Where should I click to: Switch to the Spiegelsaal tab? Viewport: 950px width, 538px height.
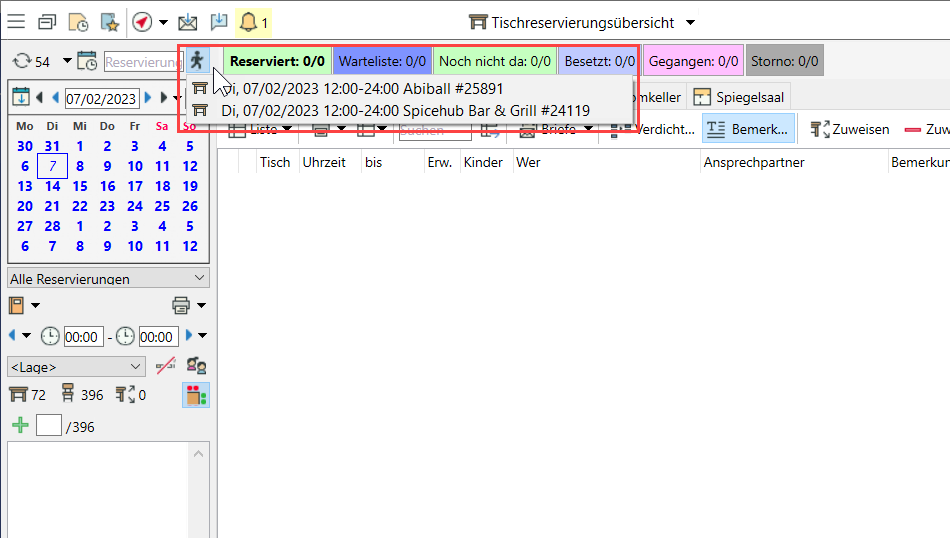click(739, 97)
